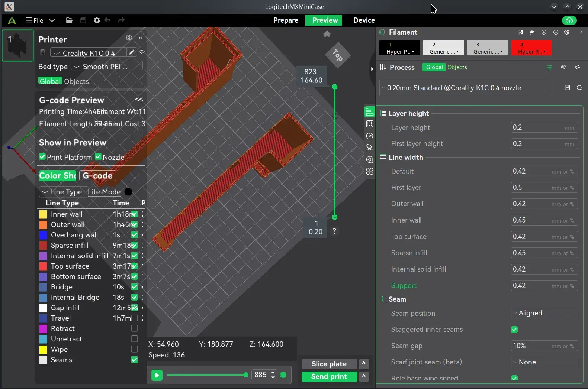Edit the Creality K1C printer preset
588x389 pixels.
(132, 52)
